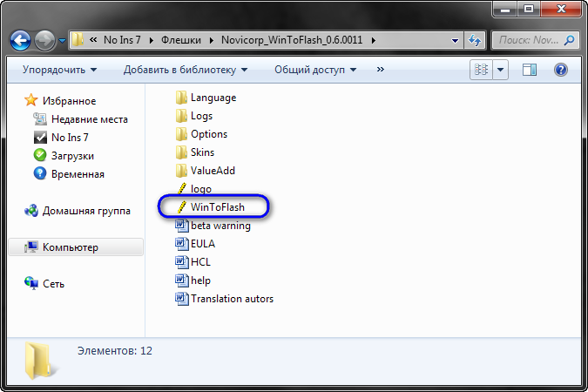
Task: Click the EULA Word document icon
Action: [182, 244]
